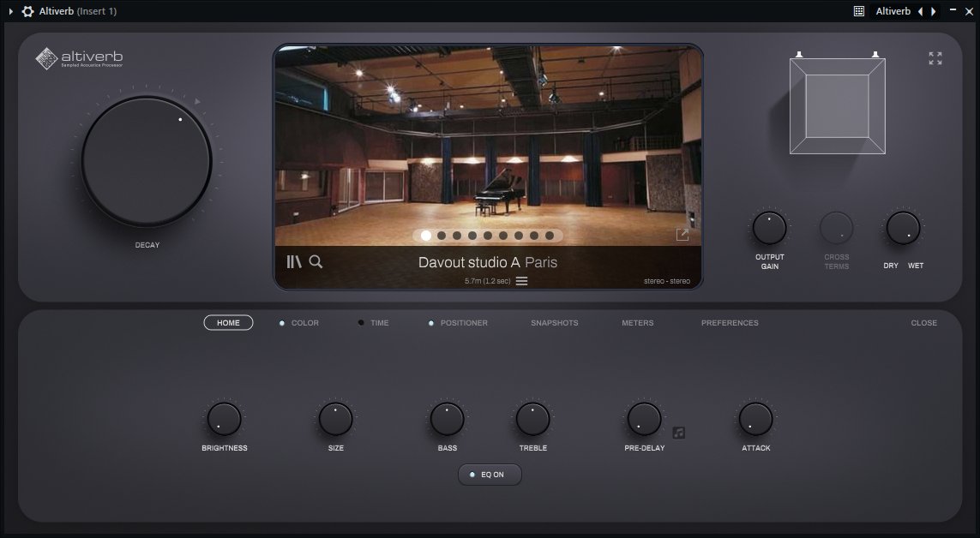Click the decay reset triangle marker
Viewport: 980px width, 538px height.
pos(197,101)
